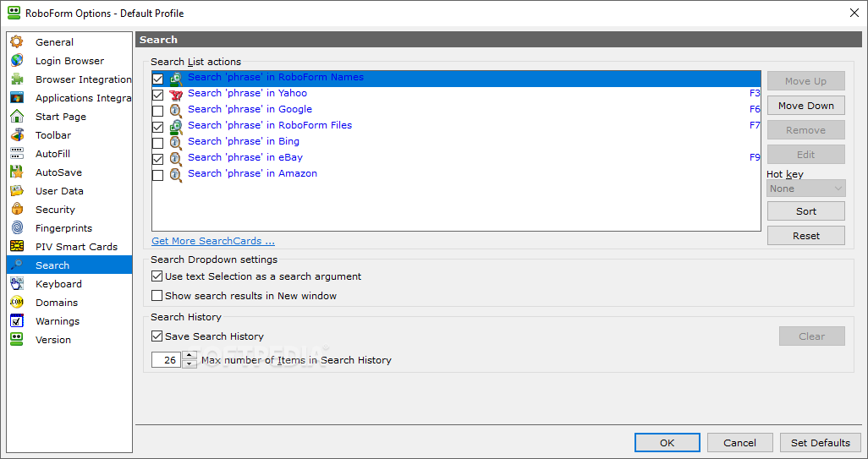Screen dimensions: 868x459
Task: Click the User Data folder icon
Action: coord(17,191)
